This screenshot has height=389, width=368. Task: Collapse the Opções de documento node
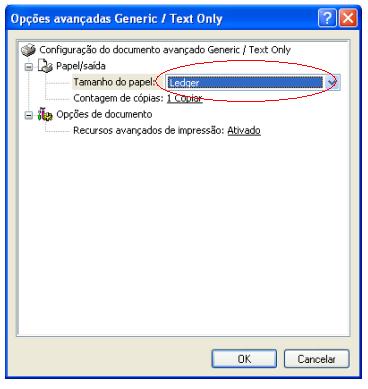coord(29,115)
